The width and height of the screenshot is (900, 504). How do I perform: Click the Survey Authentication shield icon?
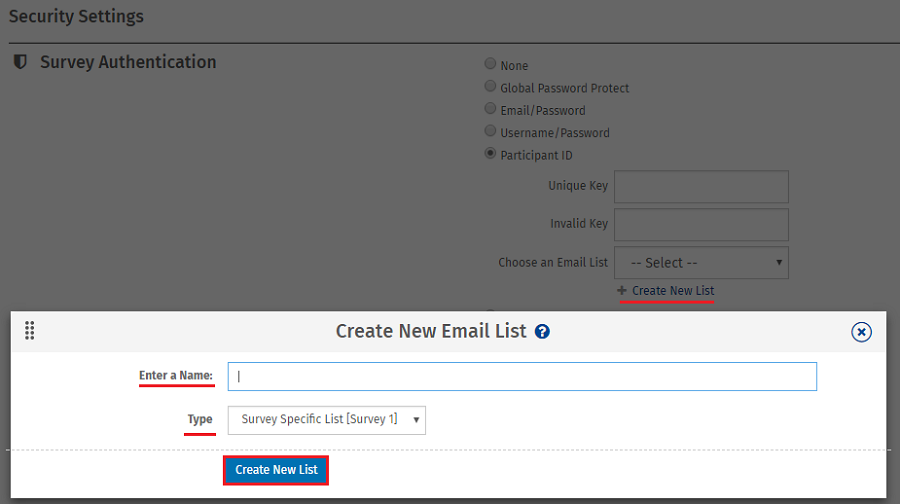[20, 62]
